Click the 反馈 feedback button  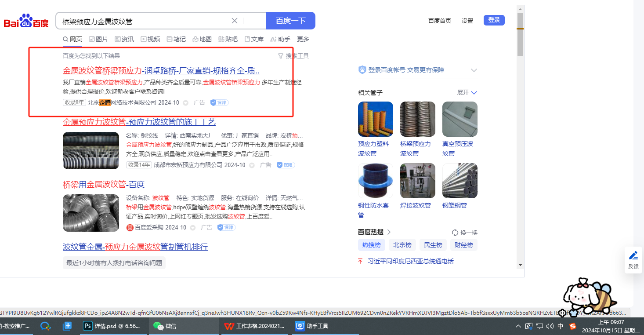pyautogui.click(x=633, y=260)
